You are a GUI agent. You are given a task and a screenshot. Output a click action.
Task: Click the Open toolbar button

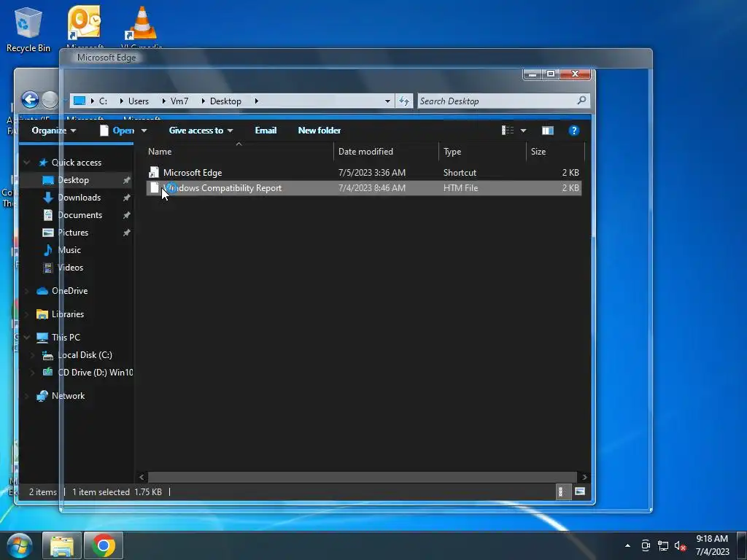117,131
